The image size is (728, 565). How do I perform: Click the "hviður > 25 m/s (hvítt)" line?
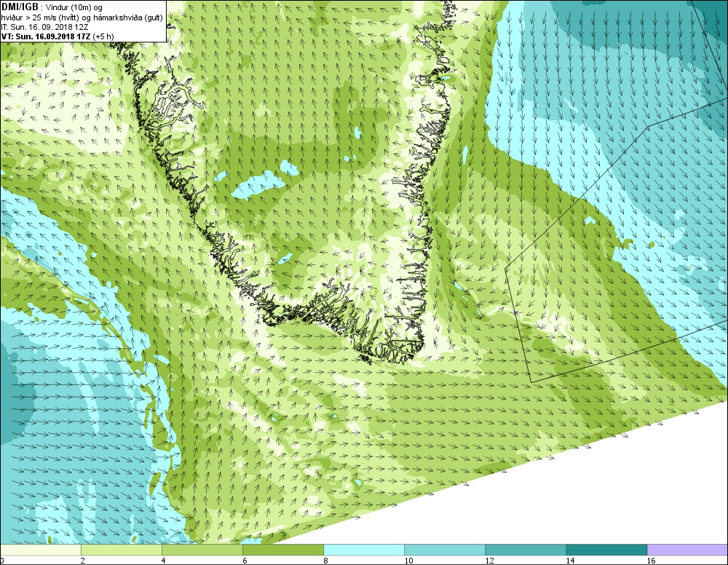[x=41, y=17]
